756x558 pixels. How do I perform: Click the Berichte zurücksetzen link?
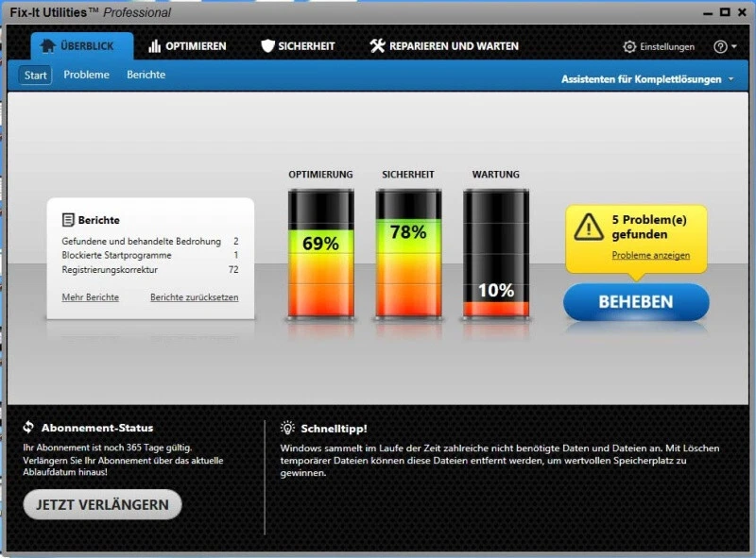(x=198, y=296)
